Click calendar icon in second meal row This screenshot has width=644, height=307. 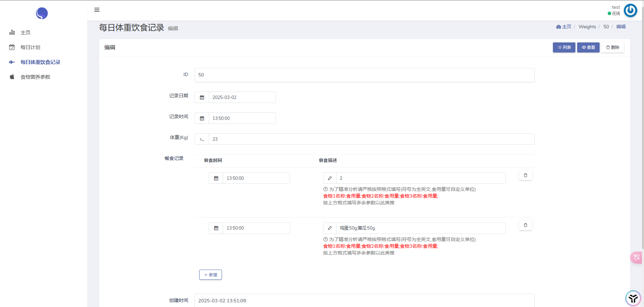click(x=216, y=228)
